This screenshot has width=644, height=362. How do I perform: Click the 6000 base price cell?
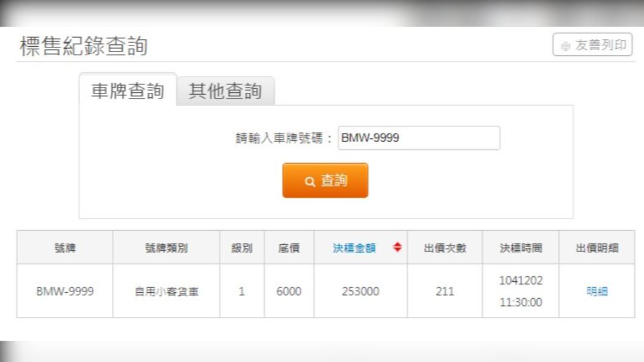289,292
